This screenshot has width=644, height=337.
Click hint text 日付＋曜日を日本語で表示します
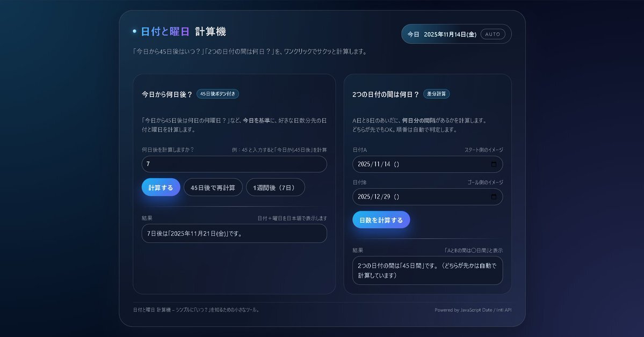pyautogui.click(x=292, y=218)
